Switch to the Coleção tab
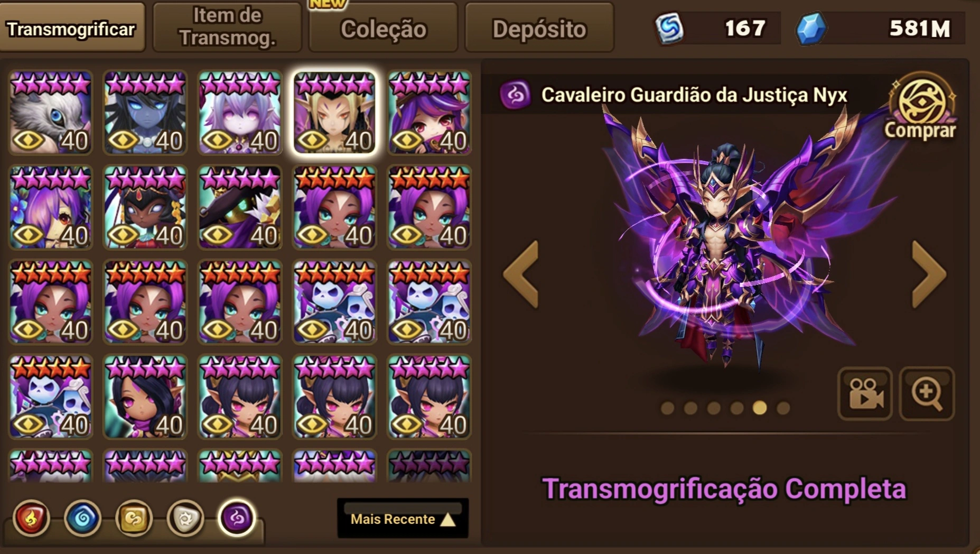This screenshot has width=980, height=554. pyautogui.click(x=383, y=28)
